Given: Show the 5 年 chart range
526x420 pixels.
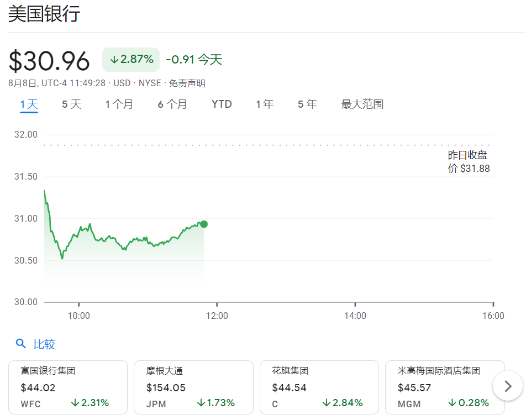Looking at the screenshot, I should pyautogui.click(x=307, y=104).
